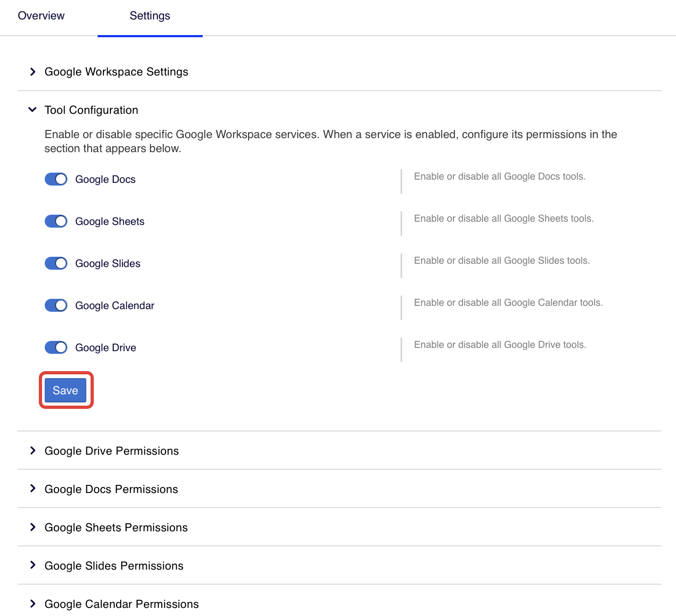Click 'Enable or disable all Google Drive tools.'
The width and height of the screenshot is (676, 616).
500,345
